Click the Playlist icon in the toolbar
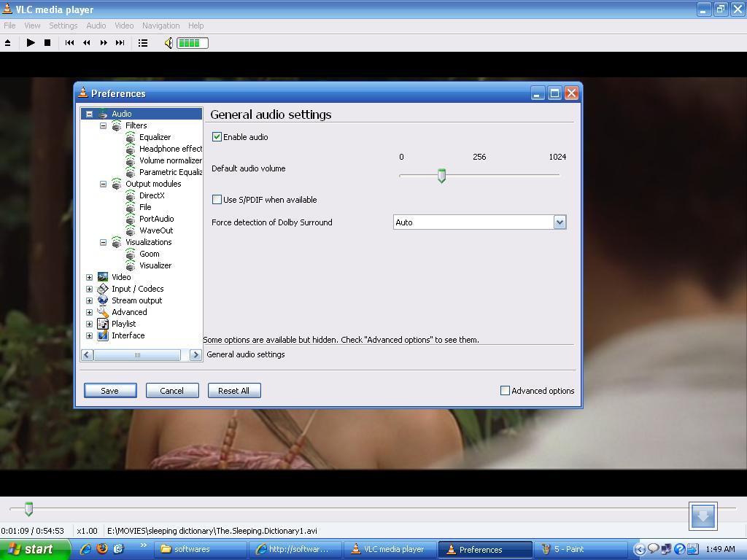Viewport: 747px width, 560px height. [143, 42]
